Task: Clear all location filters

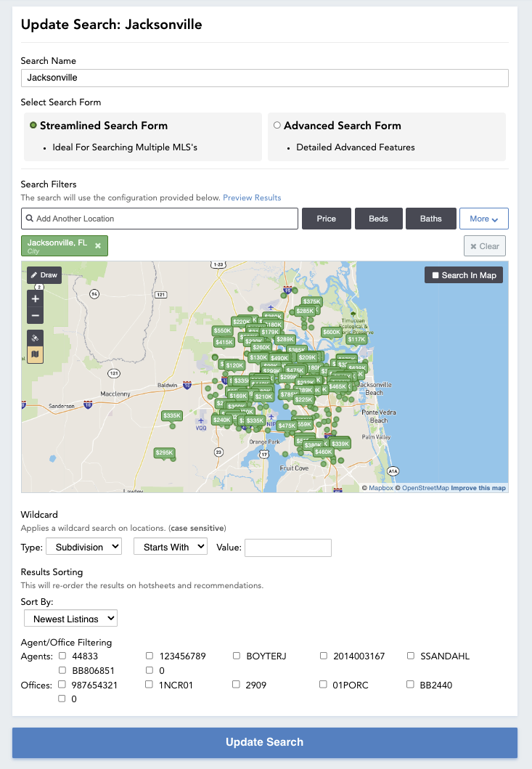Action: click(x=485, y=246)
